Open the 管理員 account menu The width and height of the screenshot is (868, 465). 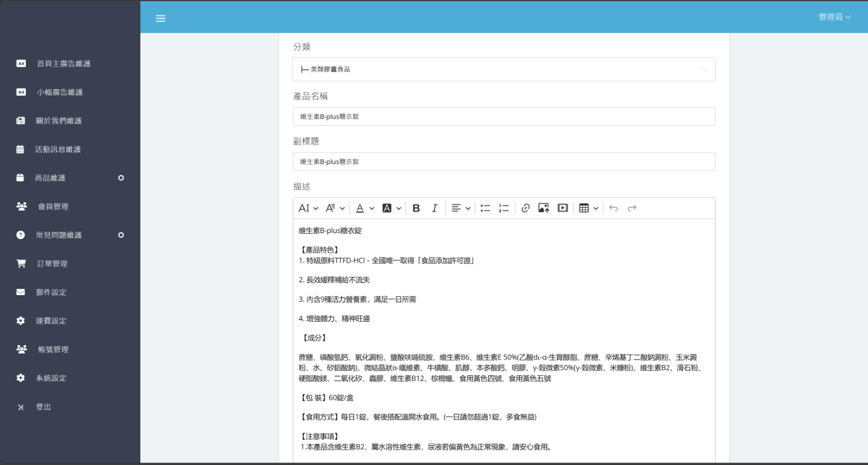[x=834, y=17]
